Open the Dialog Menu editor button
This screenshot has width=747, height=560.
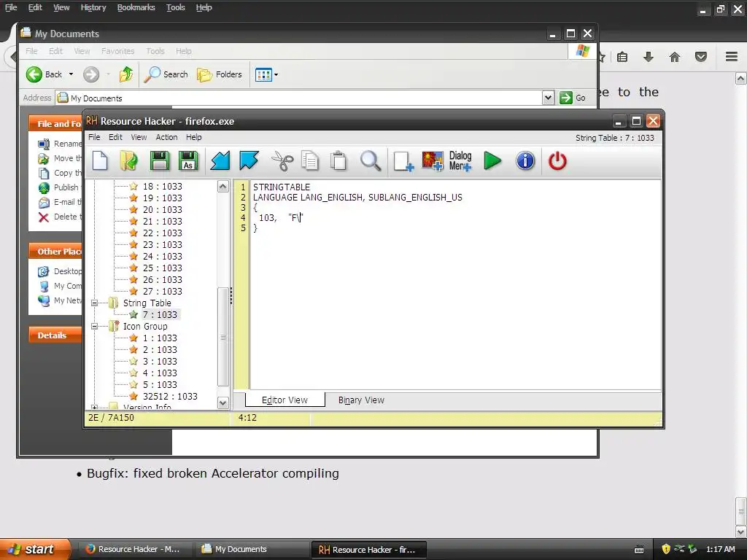pos(460,161)
